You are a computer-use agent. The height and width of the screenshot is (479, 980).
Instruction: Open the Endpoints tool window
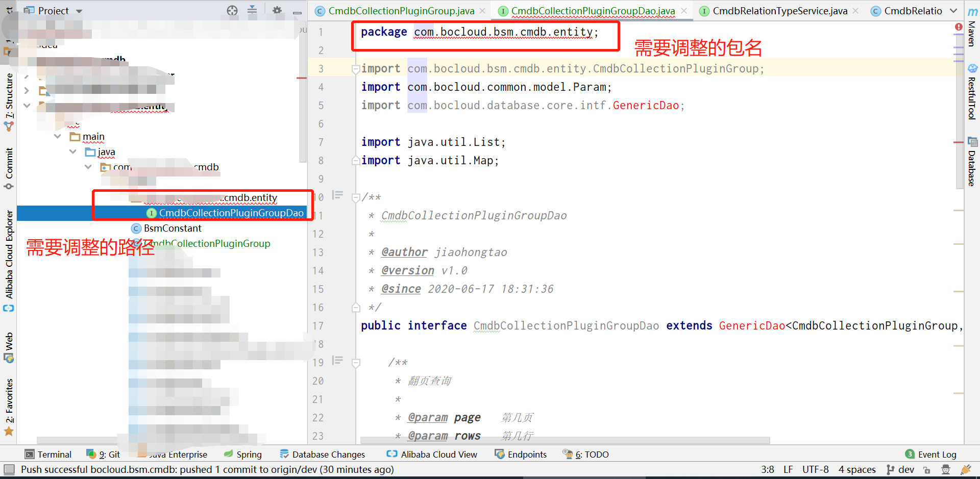point(527,454)
